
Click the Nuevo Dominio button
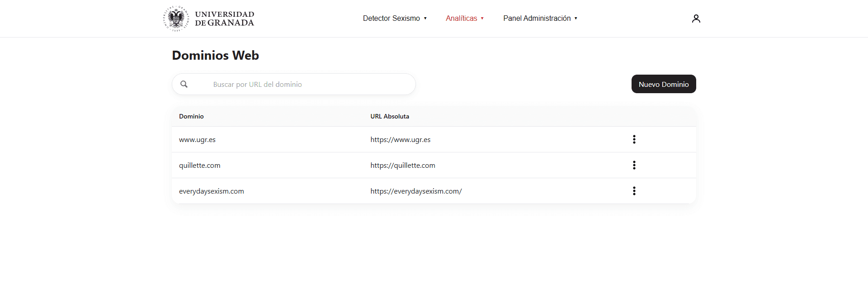[x=664, y=84]
